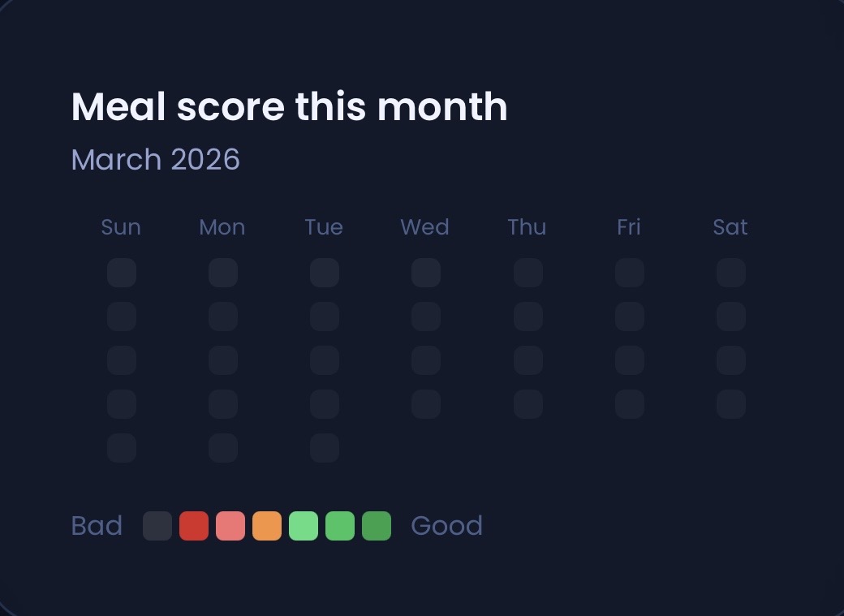The image size is (844, 616).
Task: Click the Good label in the legend
Action: [446, 526]
